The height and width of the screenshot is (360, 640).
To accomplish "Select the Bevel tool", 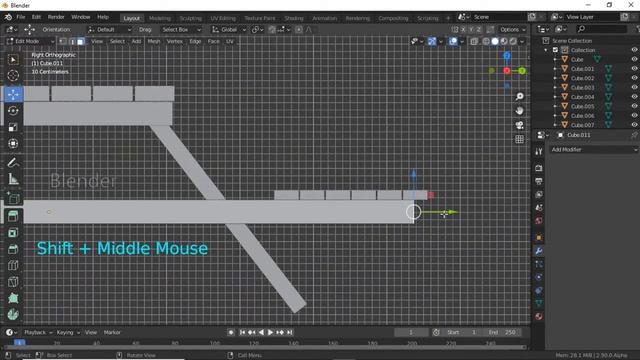I will pos(13,249).
